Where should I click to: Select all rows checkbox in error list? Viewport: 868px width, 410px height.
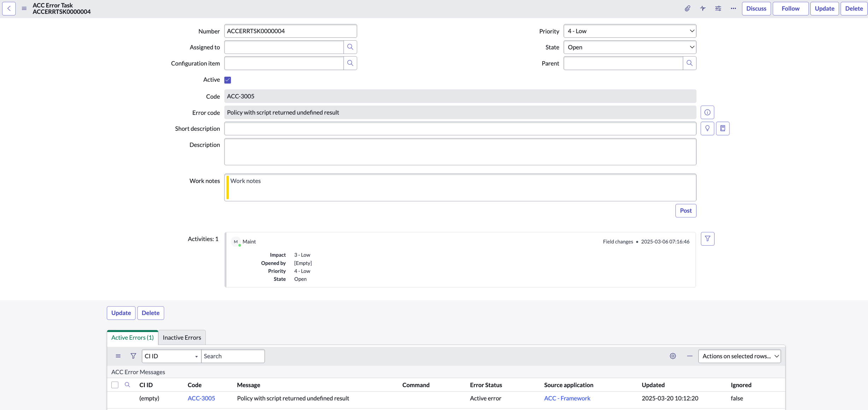[115, 385]
